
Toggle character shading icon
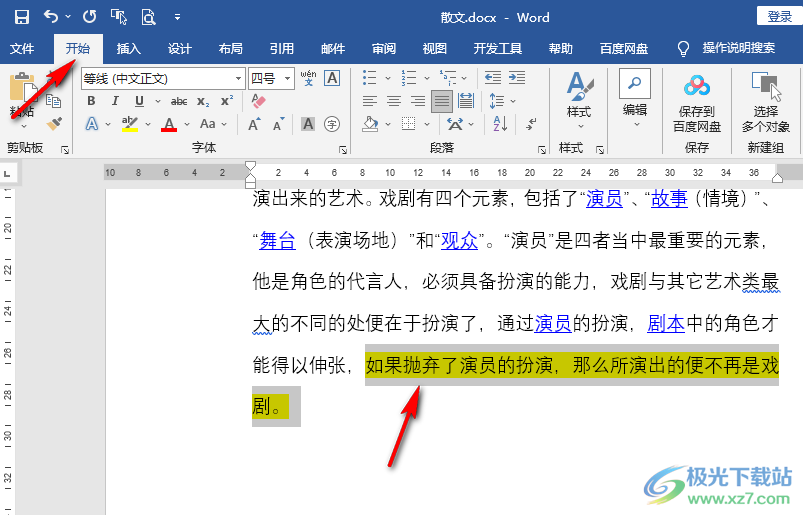point(308,123)
